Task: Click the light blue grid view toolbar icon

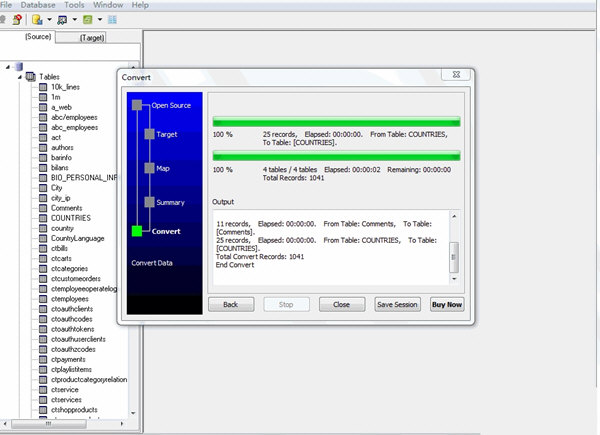Action: pyautogui.click(x=112, y=20)
